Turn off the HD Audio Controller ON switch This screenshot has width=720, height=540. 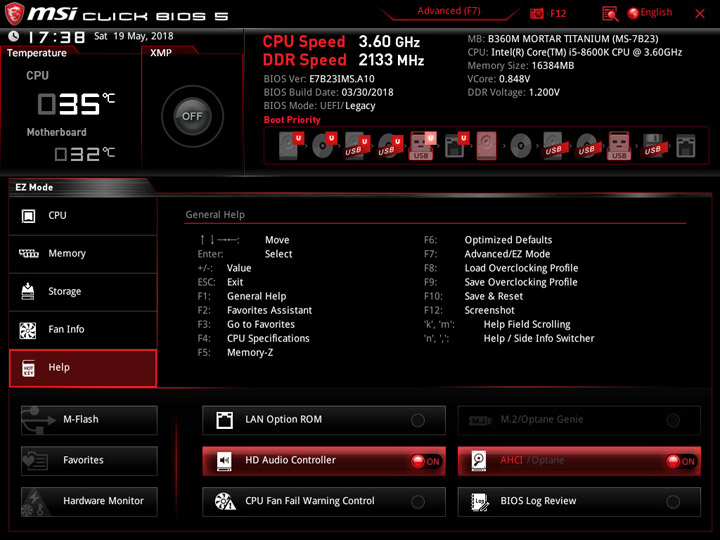[426, 461]
